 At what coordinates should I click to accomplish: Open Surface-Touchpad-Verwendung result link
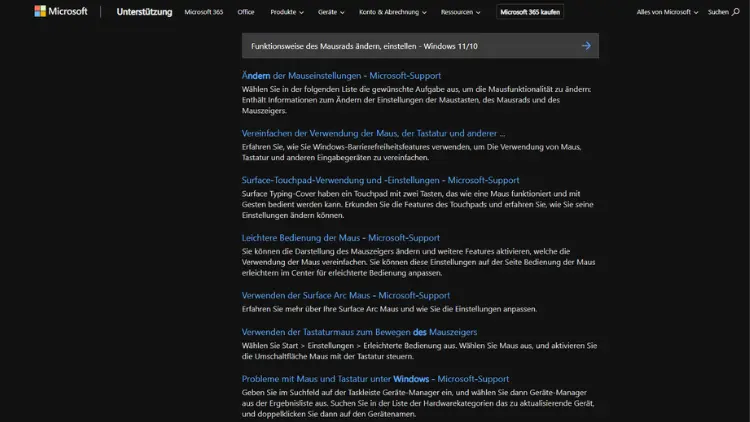point(380,180)
